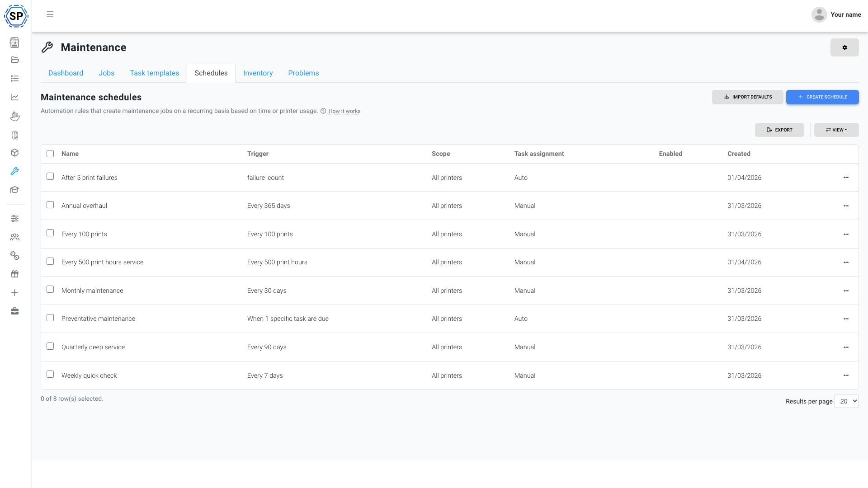Select the Weekly quick check checkbox
Screen dimensions: 868x488
pyautogui.click(x=50, y=374)
